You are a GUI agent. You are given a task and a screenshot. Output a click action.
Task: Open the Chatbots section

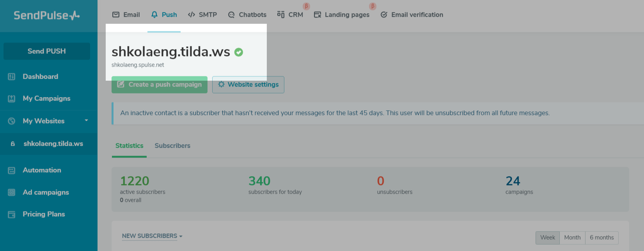pos(247,15)
